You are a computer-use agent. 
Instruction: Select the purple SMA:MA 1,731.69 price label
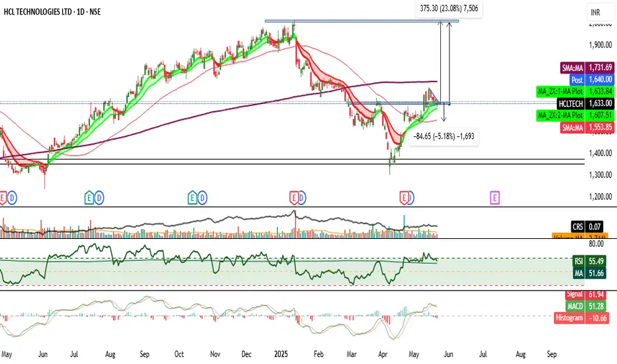point(587,68)
